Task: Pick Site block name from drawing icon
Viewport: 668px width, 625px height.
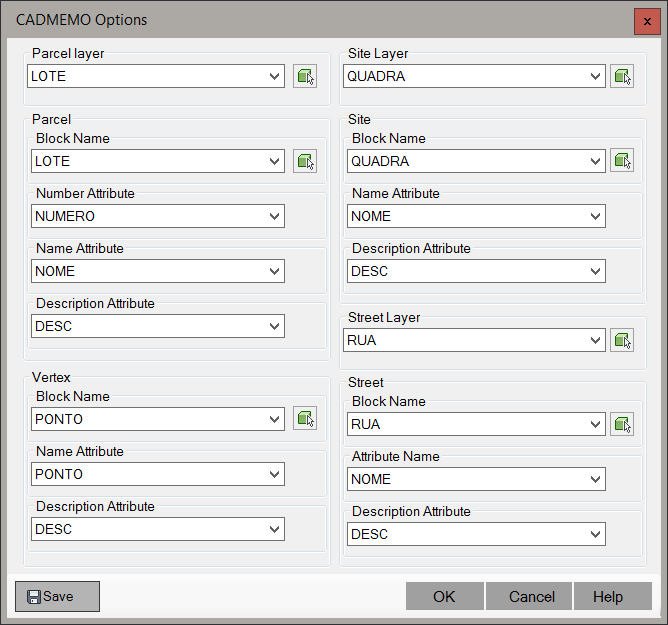Action: point(622,161)
